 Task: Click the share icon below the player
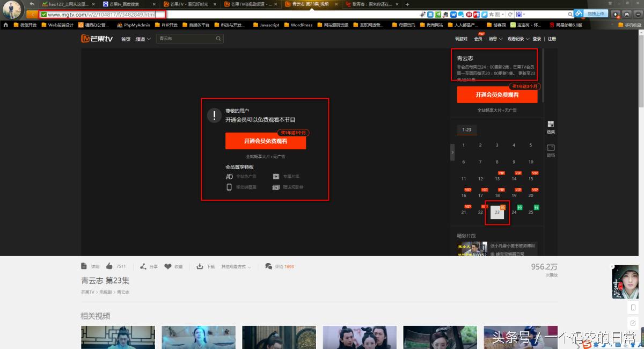(143, 266)
